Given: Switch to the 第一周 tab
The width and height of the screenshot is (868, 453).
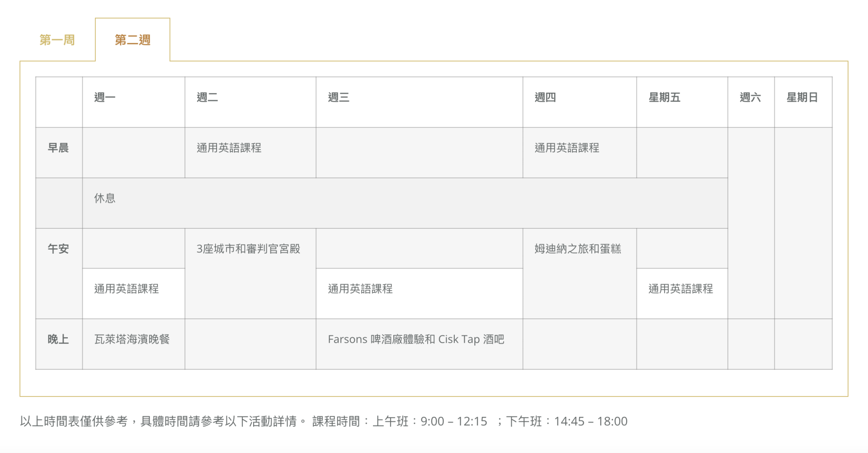Looking at the screenshot, I should pos(57,40).
